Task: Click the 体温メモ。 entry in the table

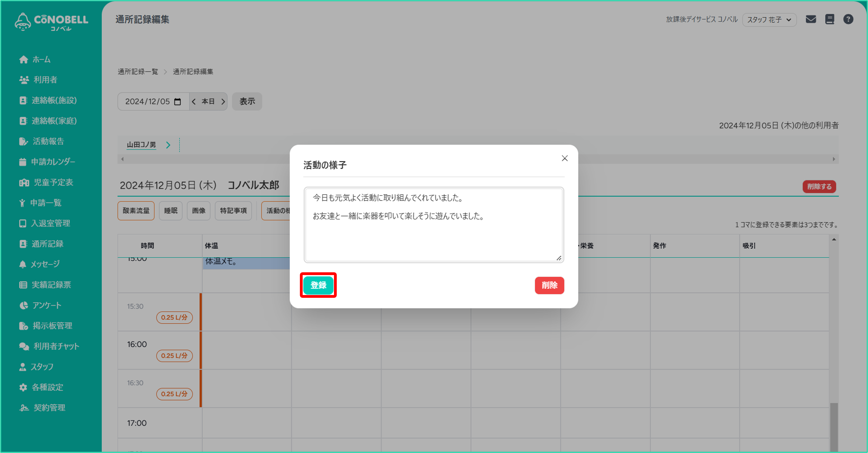Action: point(246,263)
